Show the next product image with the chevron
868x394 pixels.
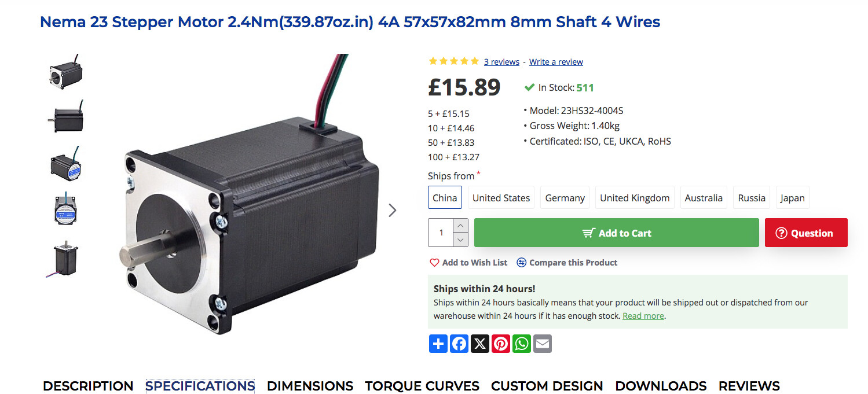[x=393, y=210]
